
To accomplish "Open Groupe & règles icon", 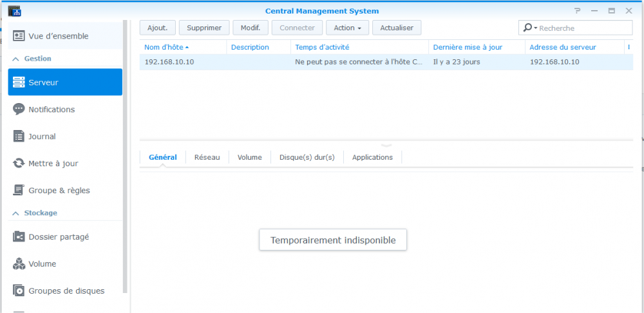I will click(x=19, y=191).
